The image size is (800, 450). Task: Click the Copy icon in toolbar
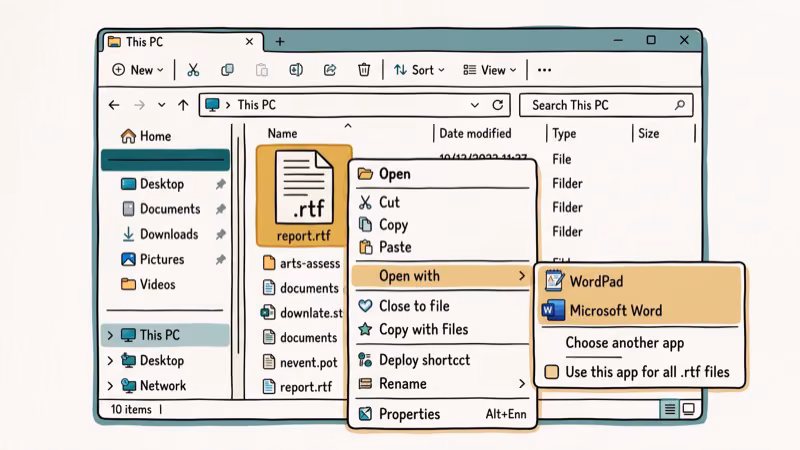coord(227,70)
